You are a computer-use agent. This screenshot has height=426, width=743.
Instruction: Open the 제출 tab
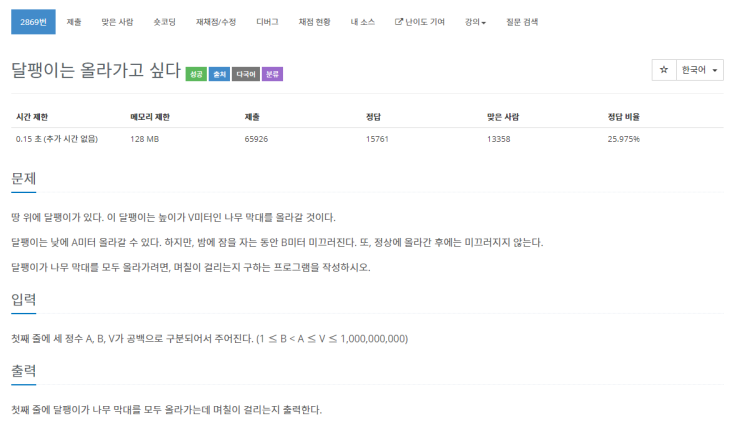coord(74,22)
